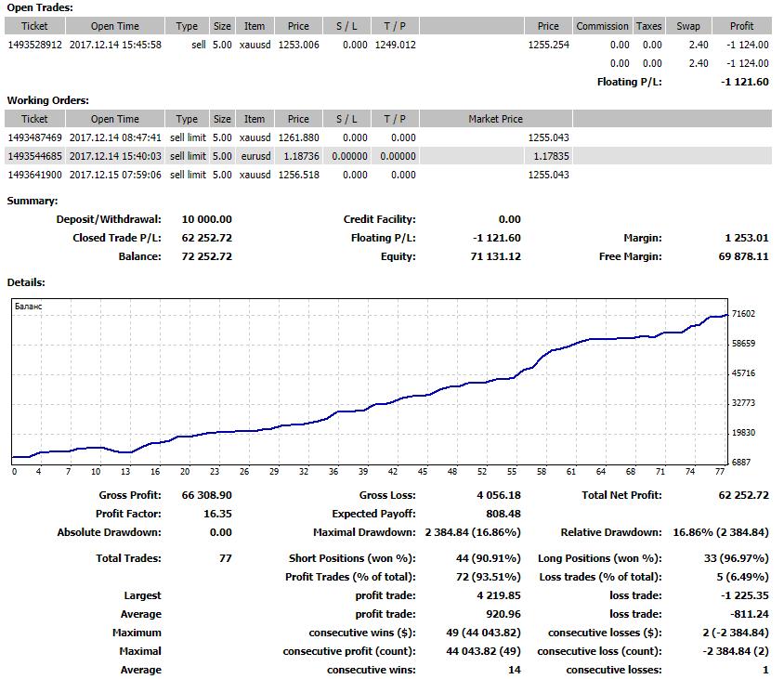Click the Ticket column header in Open Trades
Screen dimensions: 784x679
click(34, 26)
